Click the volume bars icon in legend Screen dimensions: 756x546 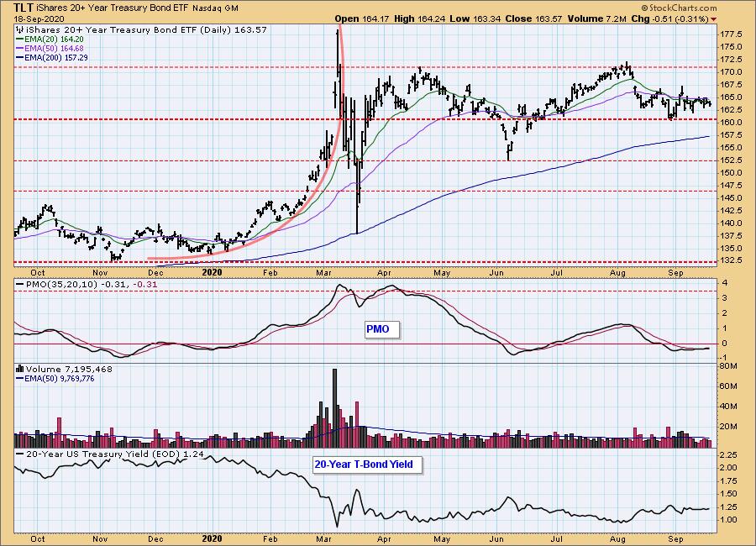[20, 369]
